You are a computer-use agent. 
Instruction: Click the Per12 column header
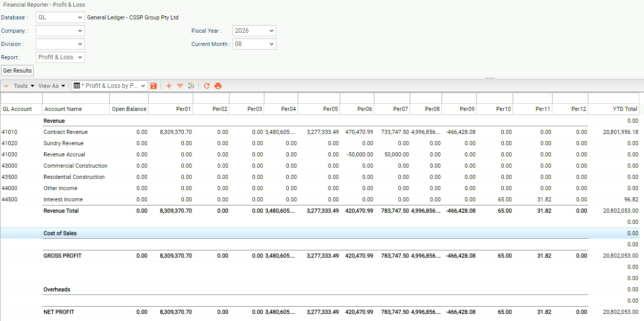[570, 109]
